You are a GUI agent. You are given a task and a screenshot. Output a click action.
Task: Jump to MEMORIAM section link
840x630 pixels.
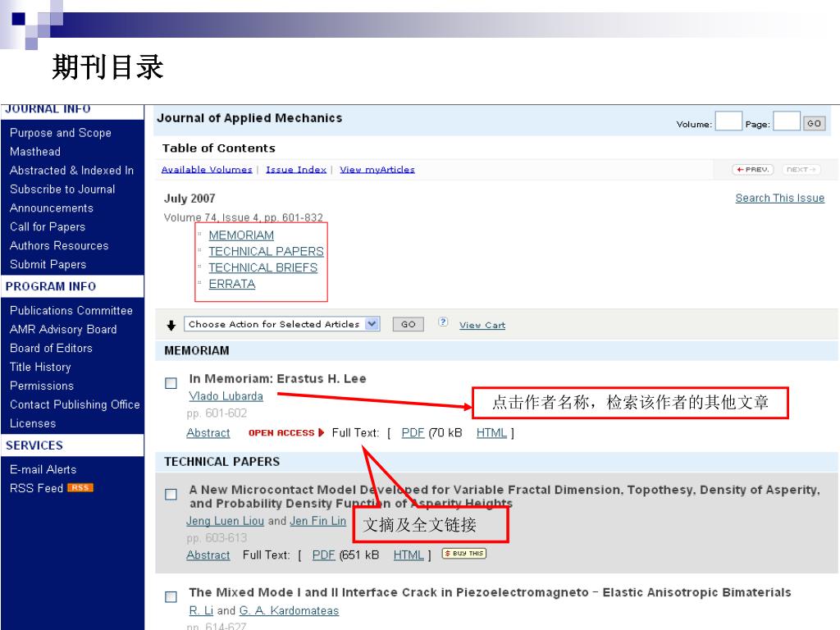click(241, 235)
